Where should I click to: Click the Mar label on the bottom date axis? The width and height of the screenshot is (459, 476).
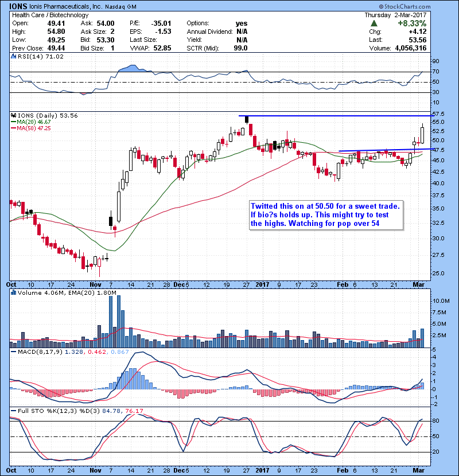(419, 470)
